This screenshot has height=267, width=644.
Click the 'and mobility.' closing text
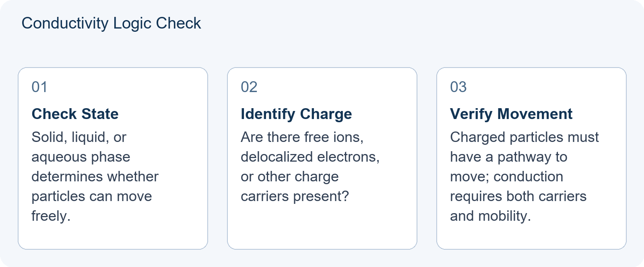click(x=490, y=216)
